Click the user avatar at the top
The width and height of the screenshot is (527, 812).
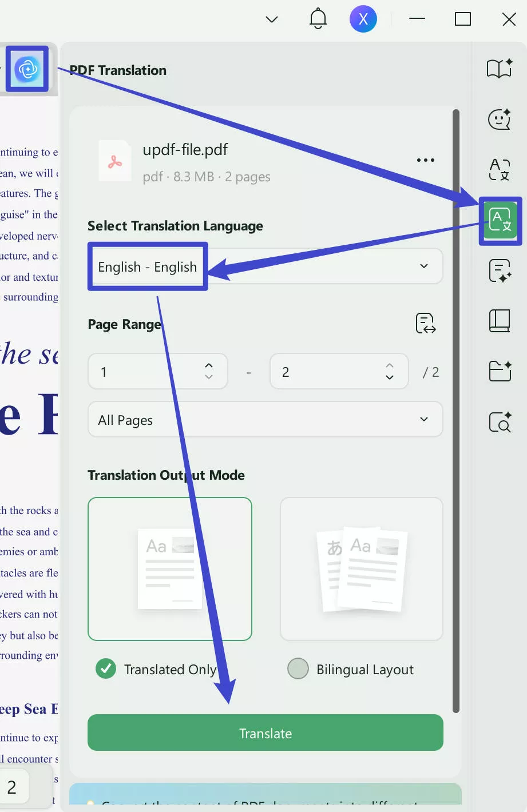pos(363,18)
